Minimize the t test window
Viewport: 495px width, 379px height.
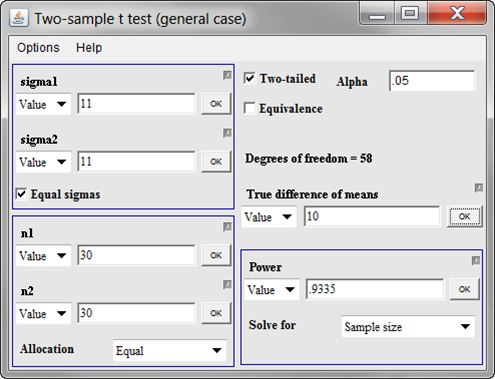tap(377, 14)
